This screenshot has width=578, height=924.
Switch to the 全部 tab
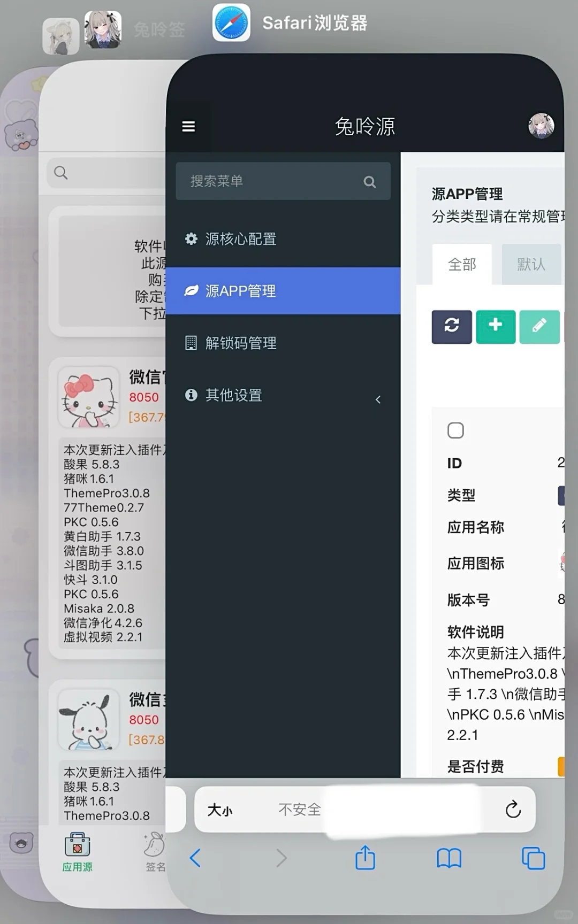[462, 264]
